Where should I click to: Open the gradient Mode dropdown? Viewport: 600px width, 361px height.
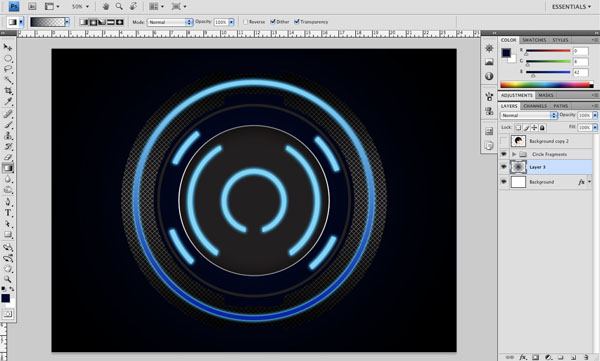(170, 22)
